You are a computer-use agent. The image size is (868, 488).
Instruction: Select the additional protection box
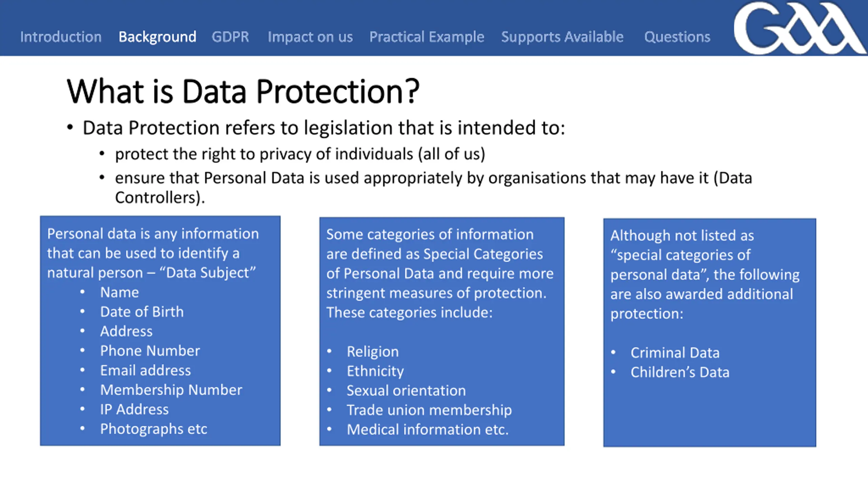tap(710, 332)
